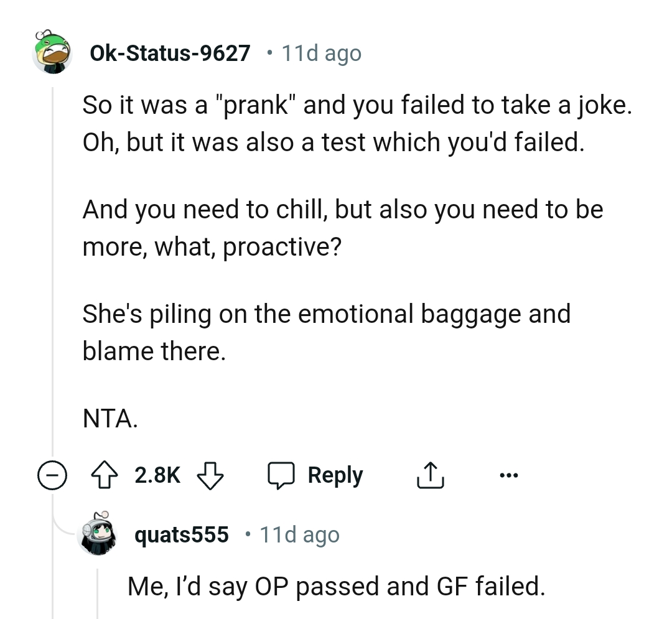Open Ok-Status-9627's profile via the username
The image size is (672, 619).
[170, 53]
